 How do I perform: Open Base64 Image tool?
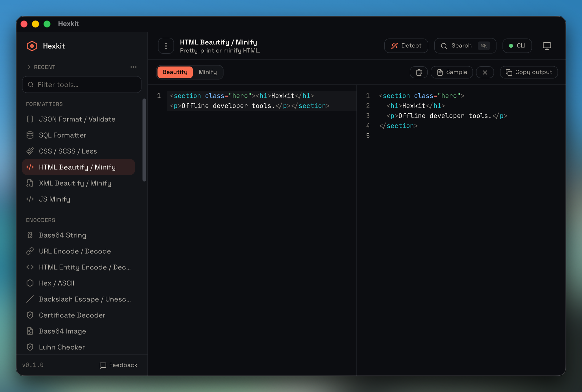[x=78, y=331]
